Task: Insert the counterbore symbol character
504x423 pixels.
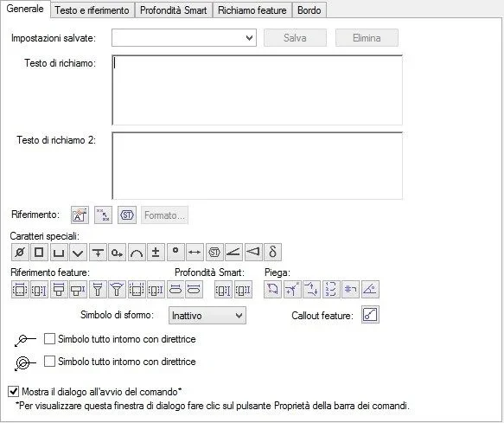Action: [x=59, y=253]
